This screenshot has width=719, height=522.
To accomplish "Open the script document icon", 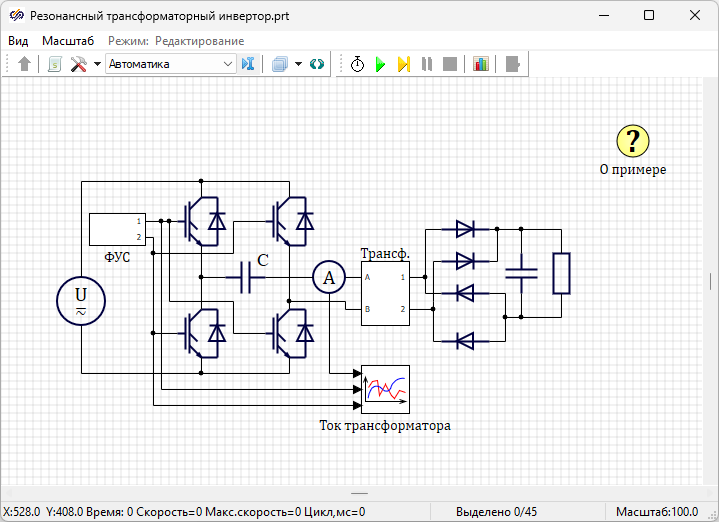I will point(55,64).
